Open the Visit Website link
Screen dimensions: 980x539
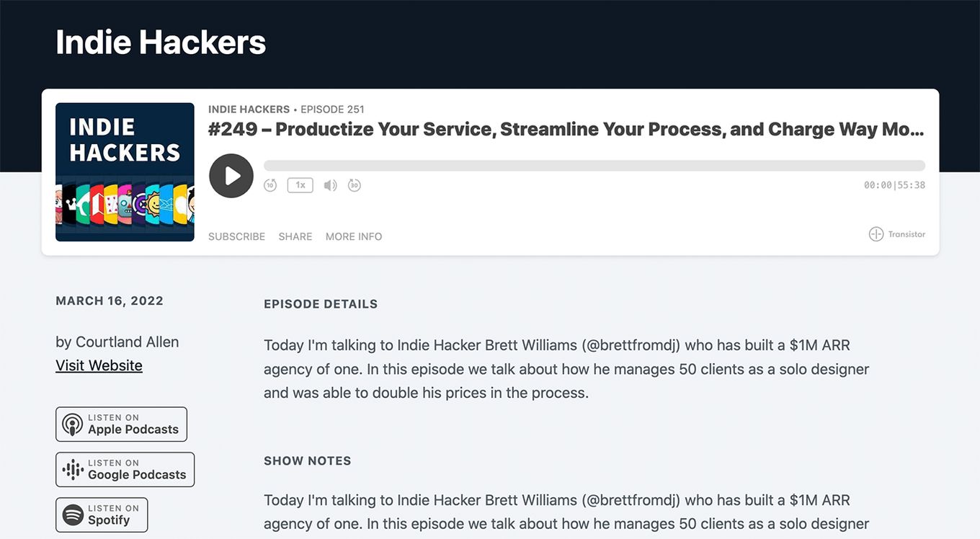coord(99,365)
